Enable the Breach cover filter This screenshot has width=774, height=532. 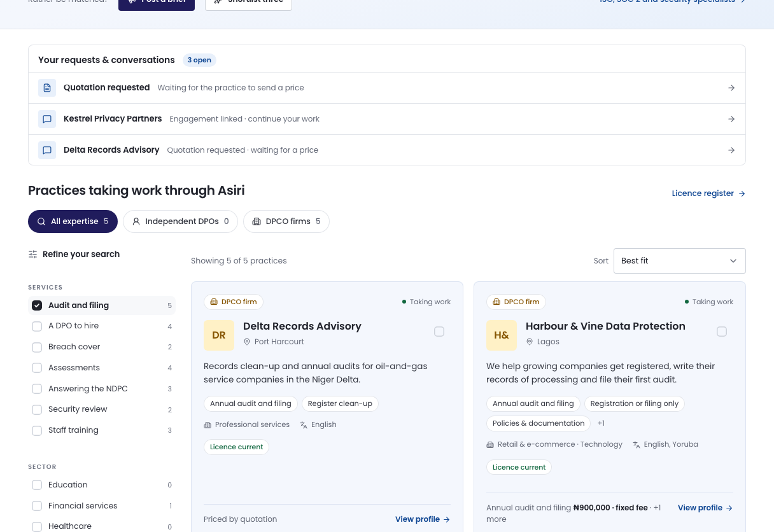(37, 347)
